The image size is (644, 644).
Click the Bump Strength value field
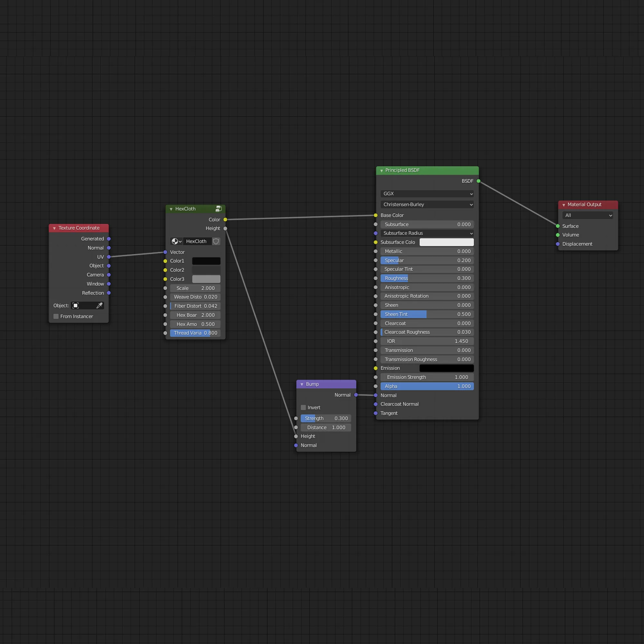pyautogui.click(x=326, y=418)
